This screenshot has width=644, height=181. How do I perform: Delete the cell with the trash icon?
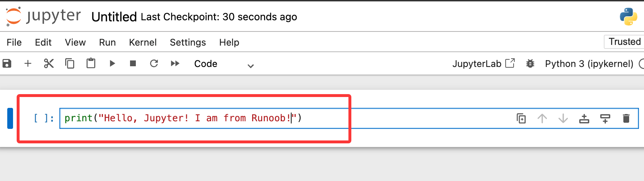[626, 118]
